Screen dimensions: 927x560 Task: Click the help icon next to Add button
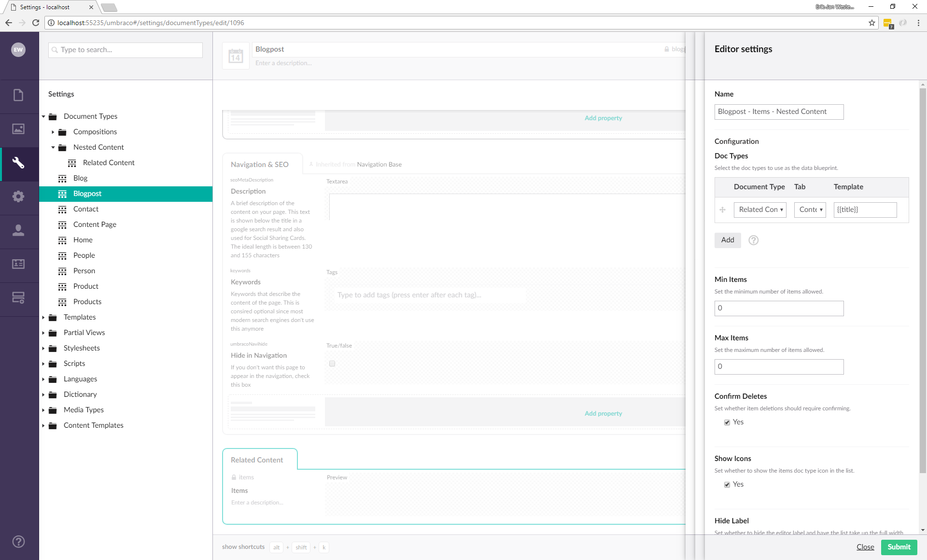(753, 240)
